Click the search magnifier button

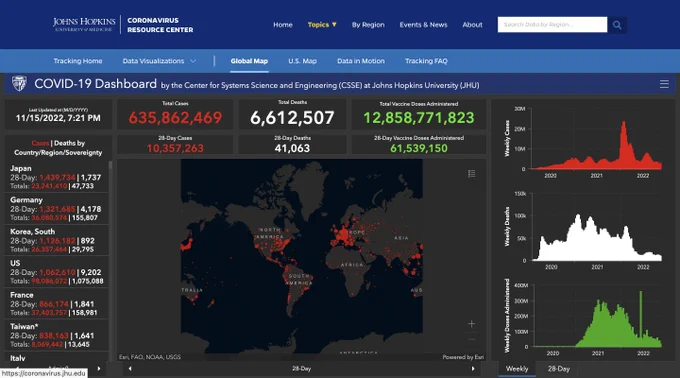click(x=617, y=25)
